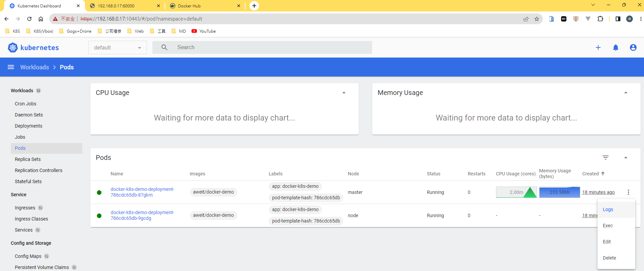This screenshot has height=271, width=644.
Task: Open Ingress Classes in the sidebar
Action: [x=31, y=219]
